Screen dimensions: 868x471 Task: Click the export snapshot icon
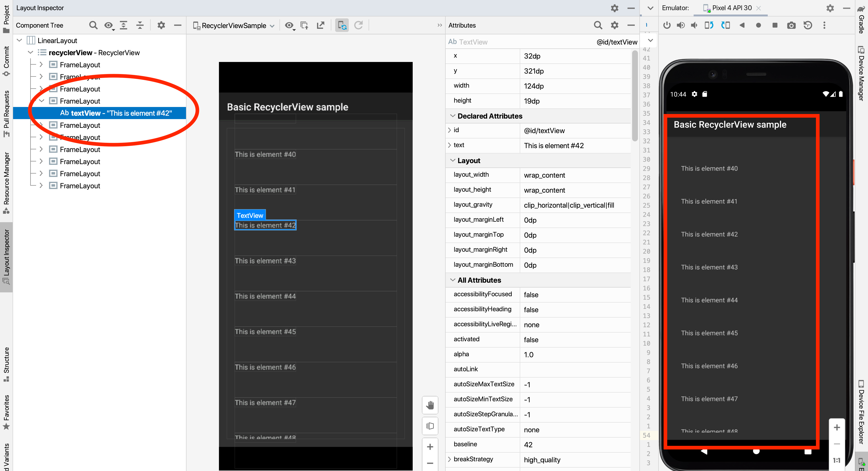click(x=321, y=25)
